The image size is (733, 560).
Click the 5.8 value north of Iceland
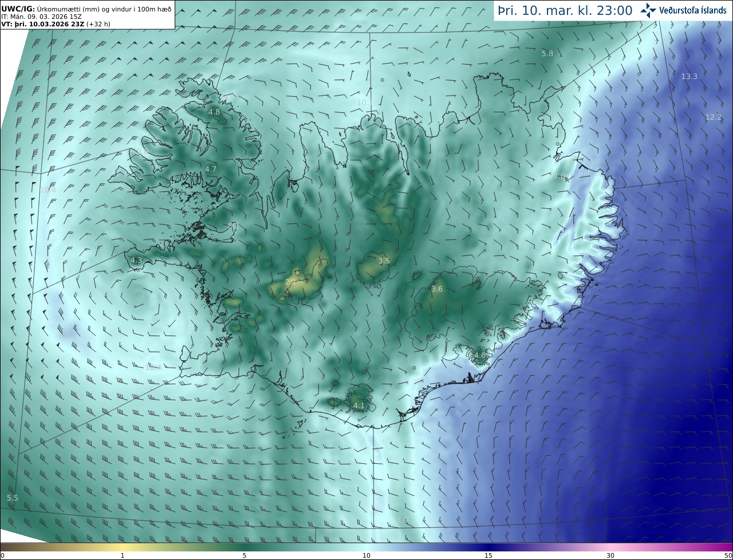click(547, 54)
